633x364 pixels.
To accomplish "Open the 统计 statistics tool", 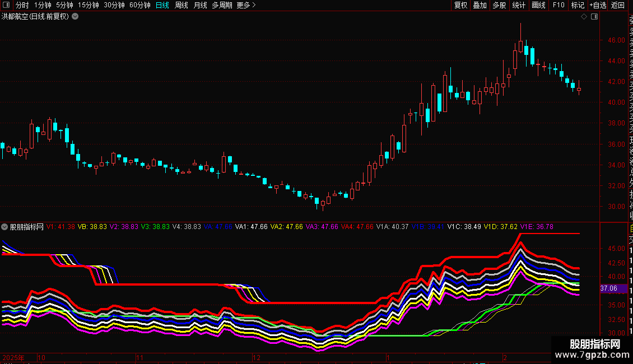I will point(519,5).
